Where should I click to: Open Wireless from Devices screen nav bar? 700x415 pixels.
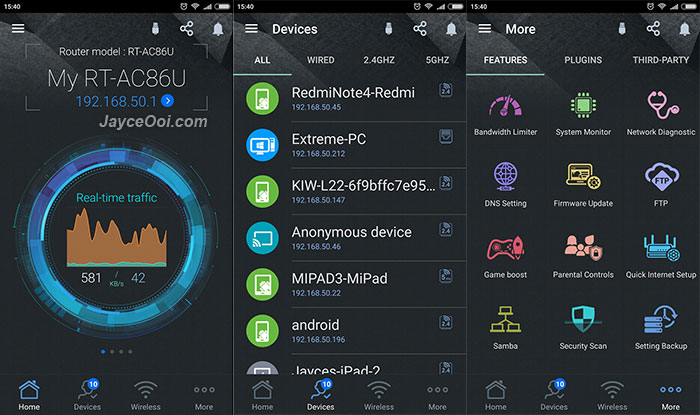[x=379, y=395]
